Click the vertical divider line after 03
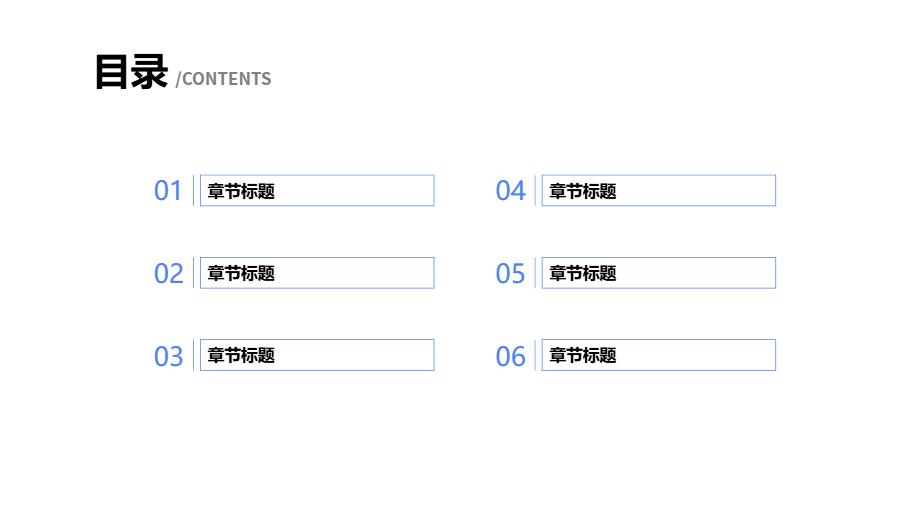This screenshot has height=506, width=900. [x=194, y=355]
